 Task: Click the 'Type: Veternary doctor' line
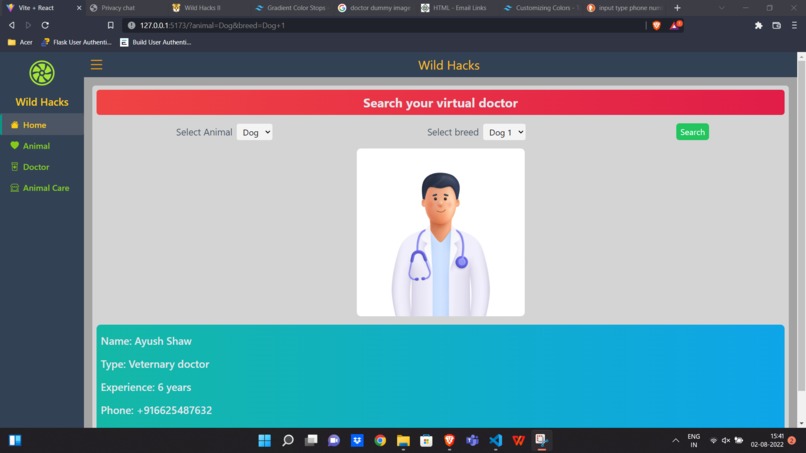155,364
